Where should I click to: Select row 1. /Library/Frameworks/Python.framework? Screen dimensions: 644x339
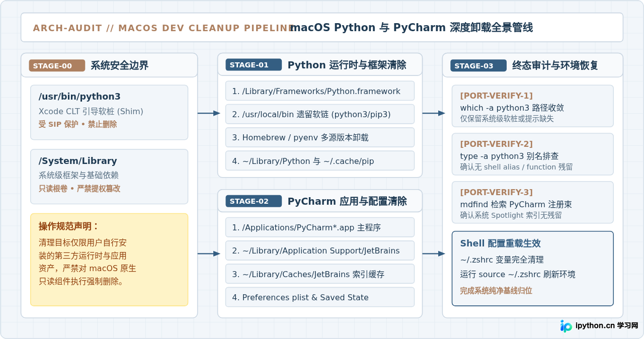(320, 91)
